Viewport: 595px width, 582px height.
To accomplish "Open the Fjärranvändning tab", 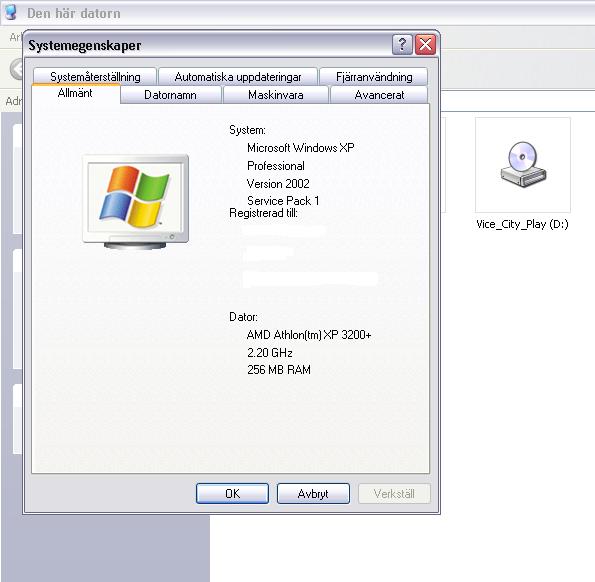I will click(374, 77).
